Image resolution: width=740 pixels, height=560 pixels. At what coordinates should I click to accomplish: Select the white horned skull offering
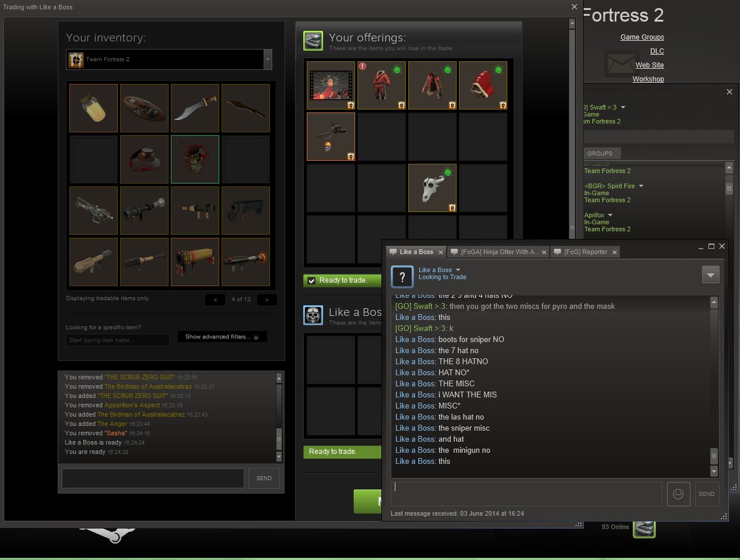[432, 188]
